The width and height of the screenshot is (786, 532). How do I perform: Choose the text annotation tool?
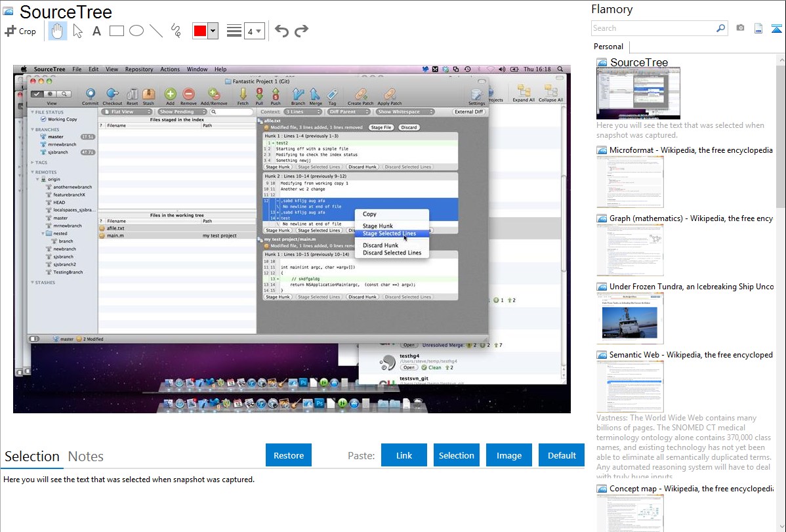(x=96, y=31)
